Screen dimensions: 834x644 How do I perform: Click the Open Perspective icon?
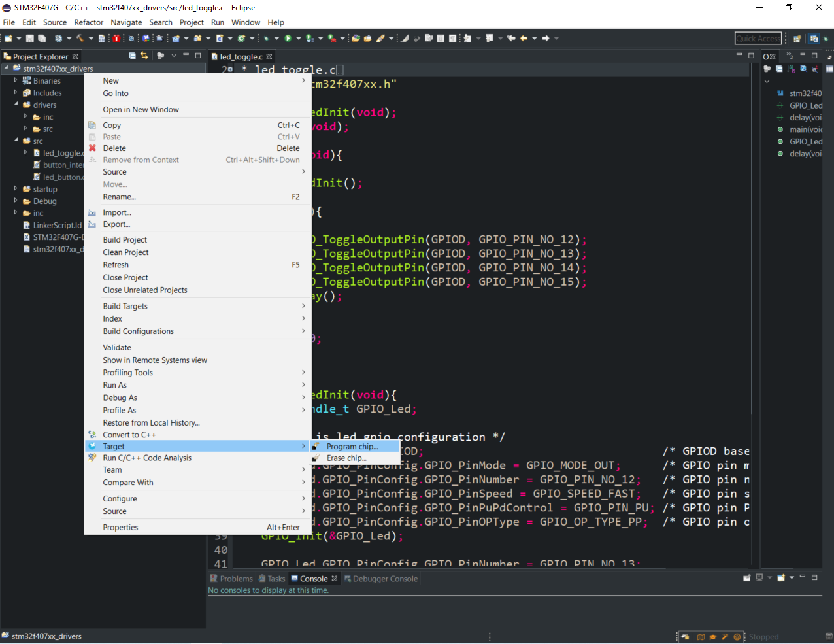[797, 39]
